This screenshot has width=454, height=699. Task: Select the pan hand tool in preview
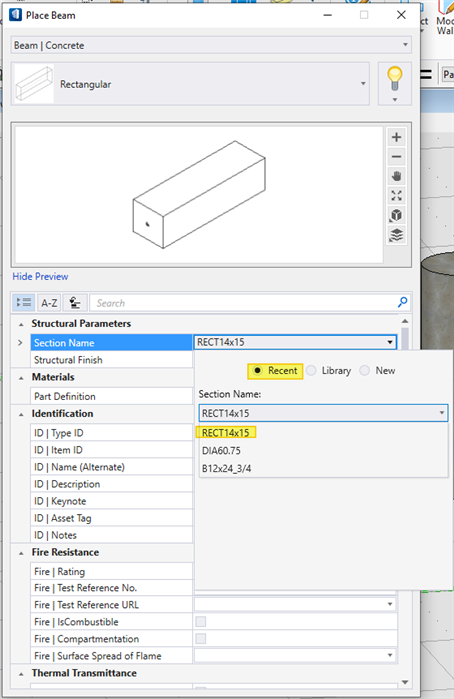tap(396, 177)
